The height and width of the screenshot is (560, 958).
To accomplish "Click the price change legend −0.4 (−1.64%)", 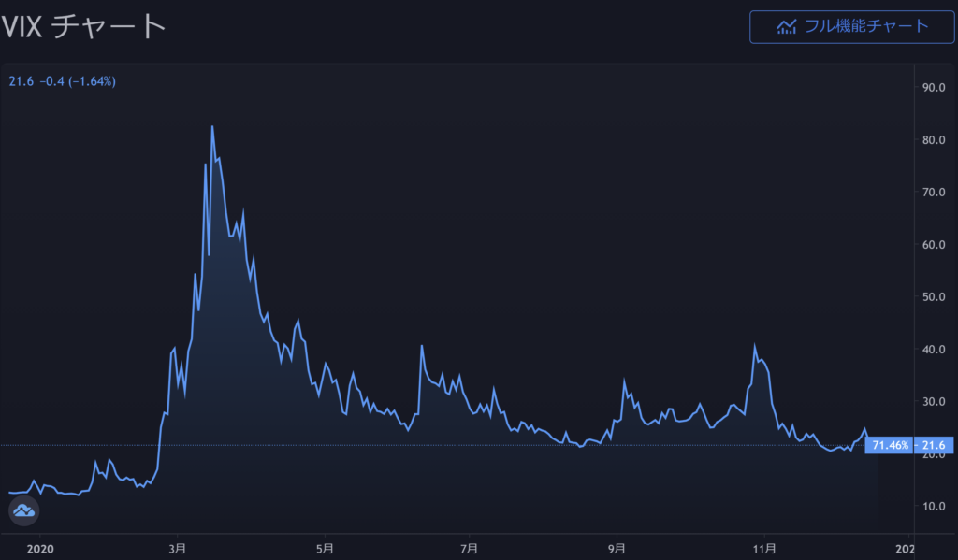I will point(78,81).
